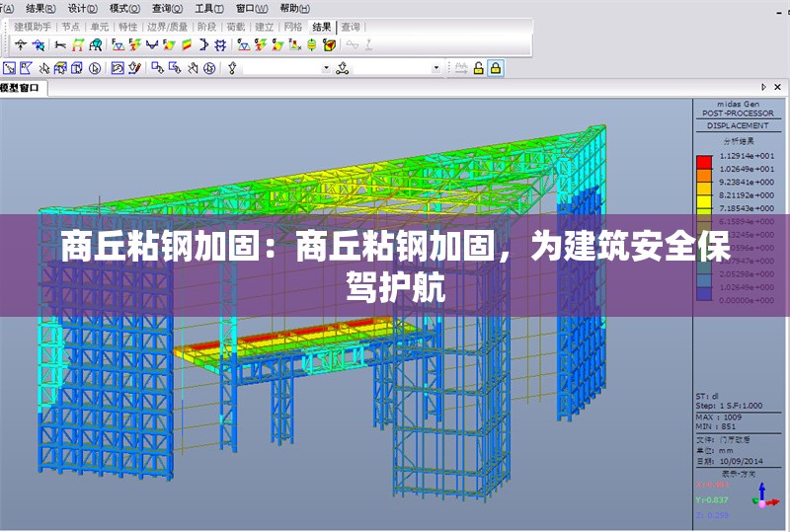Switch to the 节点 toolbar tab
This screenshot has height=532, width=790.
coord(71,27)
